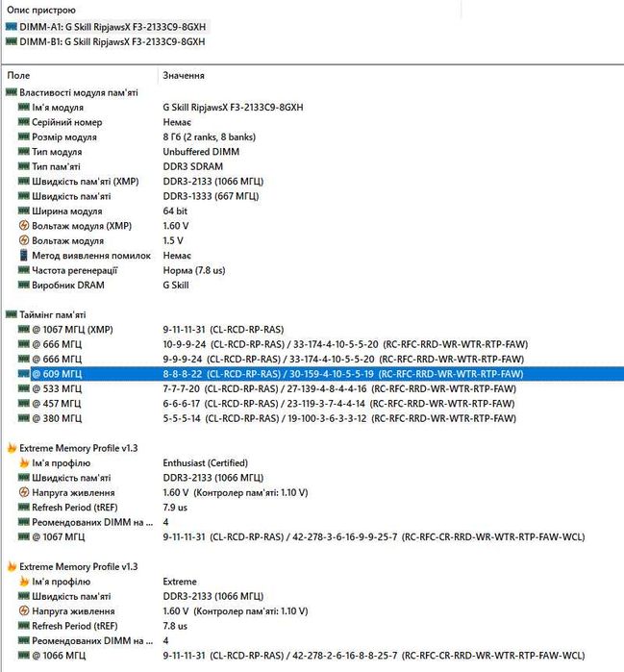Click the chip icon beside 'Розмір модуля'
This screenshot has width=624, height=672.
tap(24, 137)
